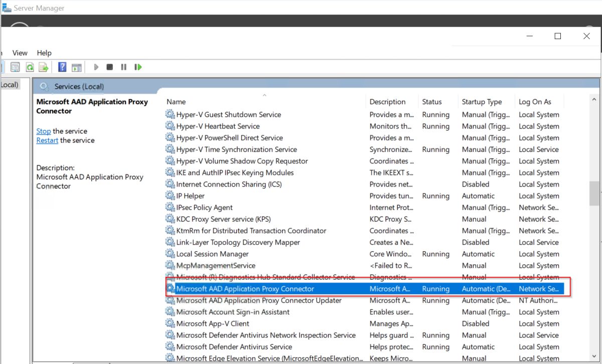Click '<Failed to R...' description of McpManagementService

391,265
